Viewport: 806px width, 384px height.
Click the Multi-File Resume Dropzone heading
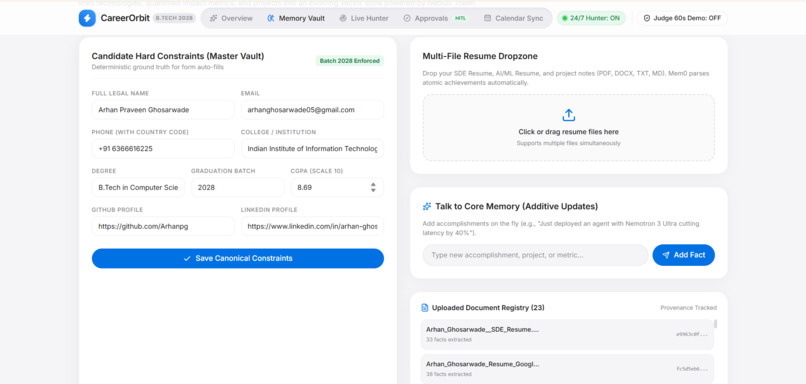pyautogui.click(x=480, y=56)
